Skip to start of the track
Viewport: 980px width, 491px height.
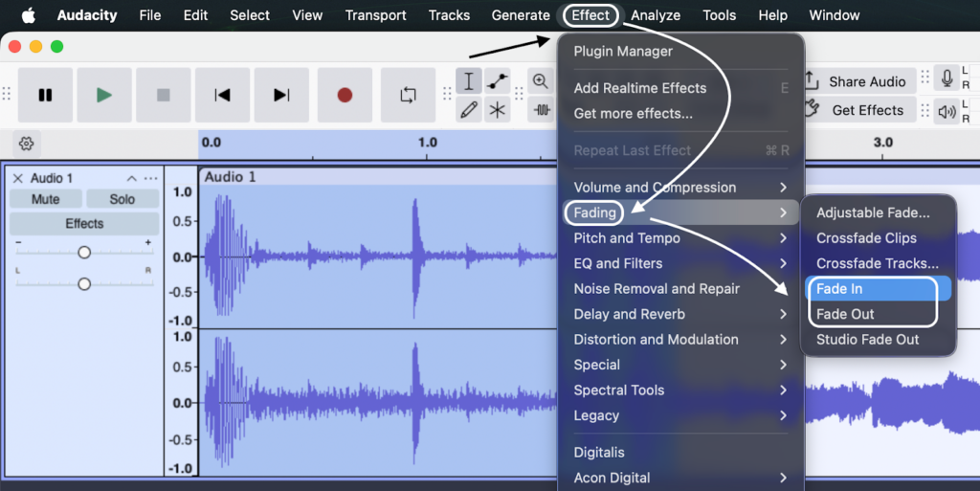pyautogui.click(x=222, y=95)
